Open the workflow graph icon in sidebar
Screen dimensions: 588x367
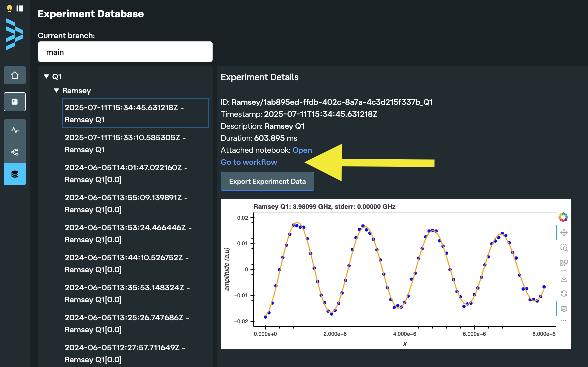coord(15,152)
